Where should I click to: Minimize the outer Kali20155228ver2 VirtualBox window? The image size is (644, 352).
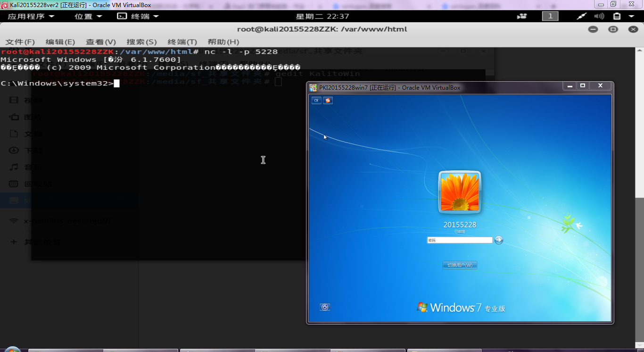(601, 4)
